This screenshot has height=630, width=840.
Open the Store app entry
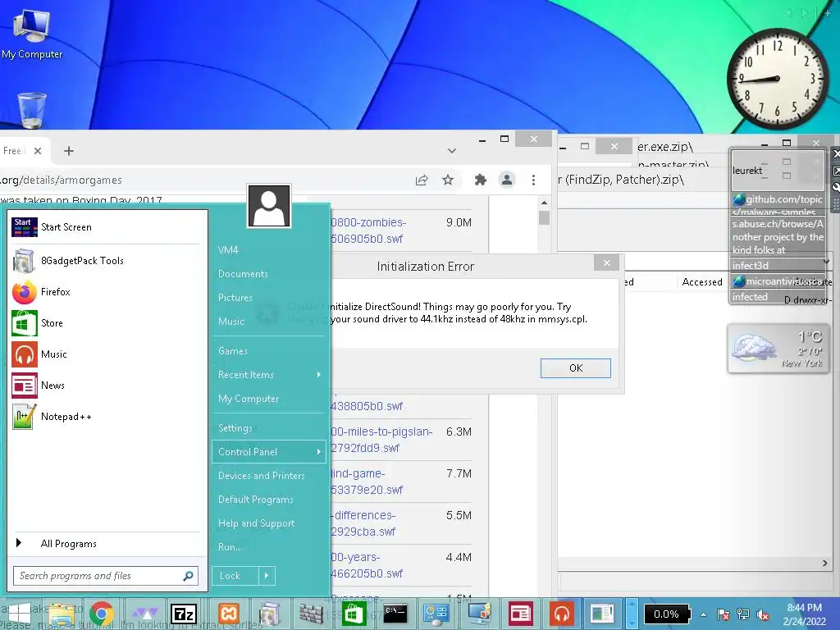point(106,323)
